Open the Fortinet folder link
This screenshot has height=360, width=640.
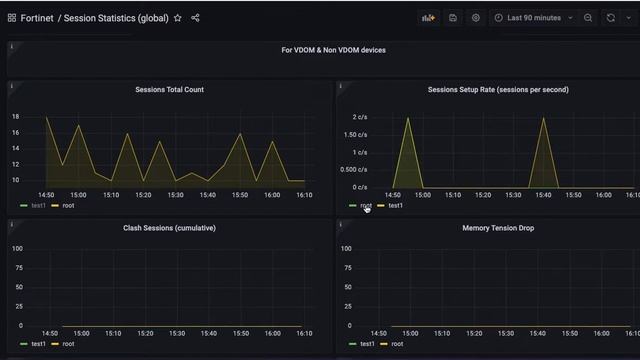point(37,18)
